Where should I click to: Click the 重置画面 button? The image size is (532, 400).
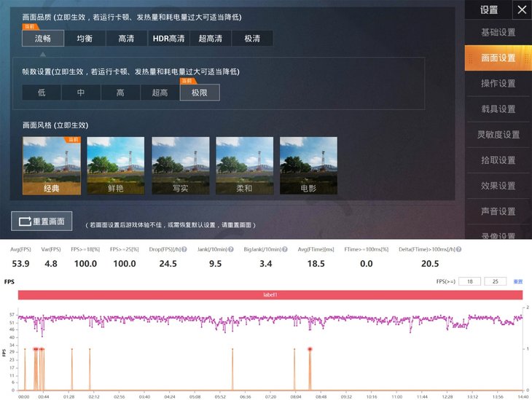(42, 221)
